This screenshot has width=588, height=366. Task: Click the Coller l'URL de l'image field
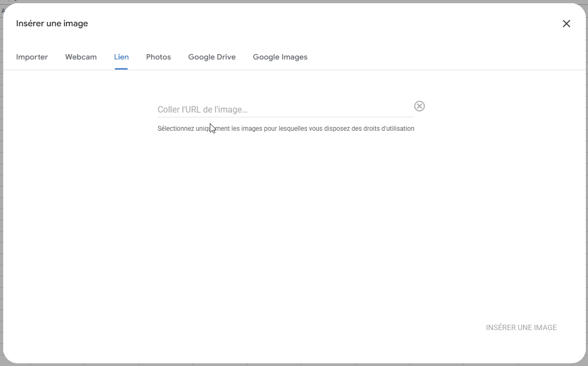[285, 109]
